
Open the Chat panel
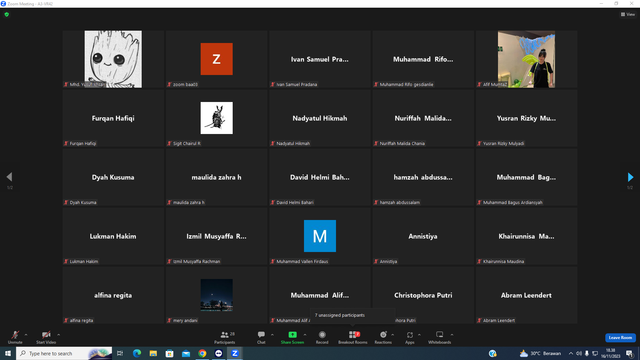point(261,337)
